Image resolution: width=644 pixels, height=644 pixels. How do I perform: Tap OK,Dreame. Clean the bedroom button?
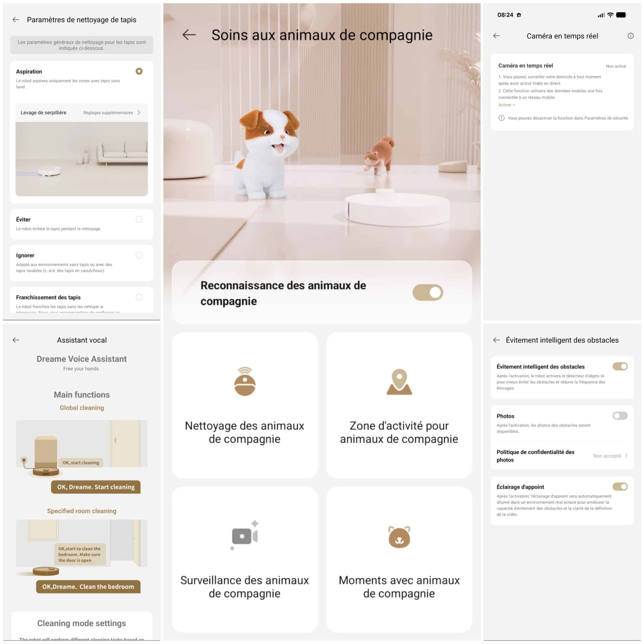tap(88, 587)
